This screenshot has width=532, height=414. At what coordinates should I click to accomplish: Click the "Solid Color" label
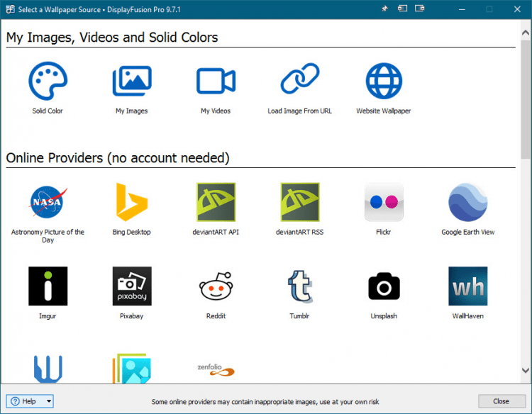48,111
